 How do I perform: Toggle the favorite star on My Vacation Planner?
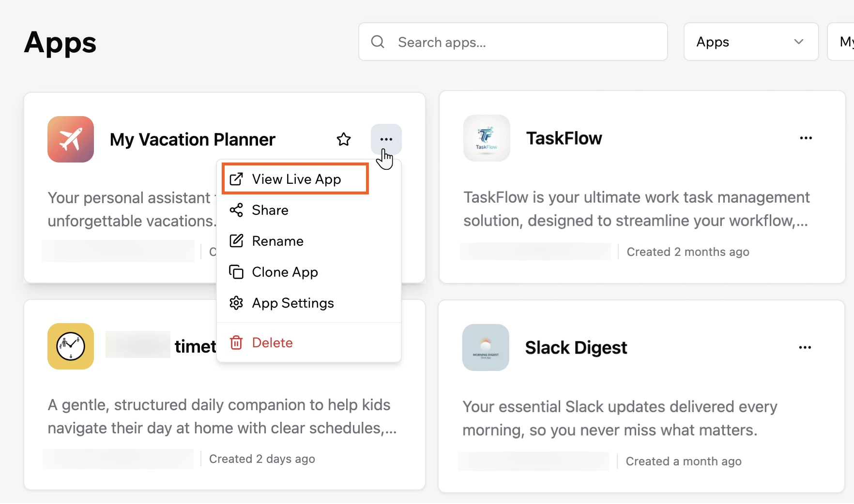coord(343,139)
